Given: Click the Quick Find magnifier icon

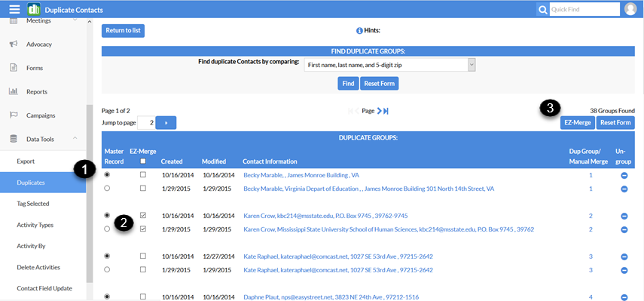Looking at the screenshot, I should [x=543, y=10].
